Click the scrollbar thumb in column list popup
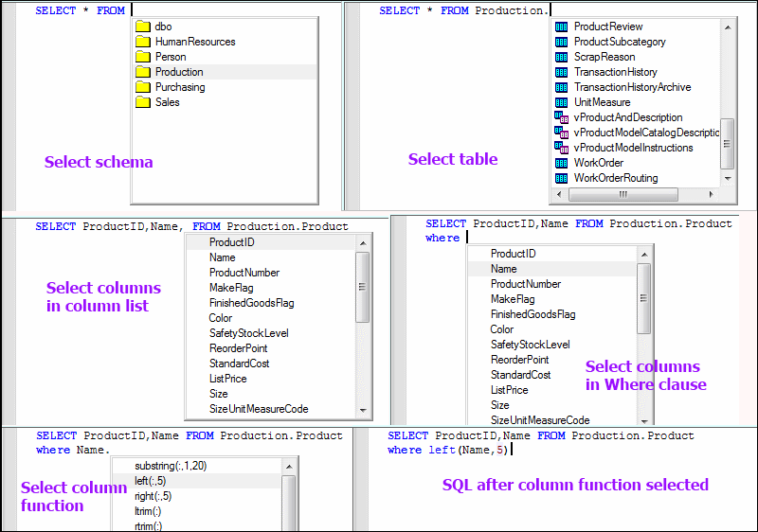Viewport: 758px width, 532px height. point(362,287)
